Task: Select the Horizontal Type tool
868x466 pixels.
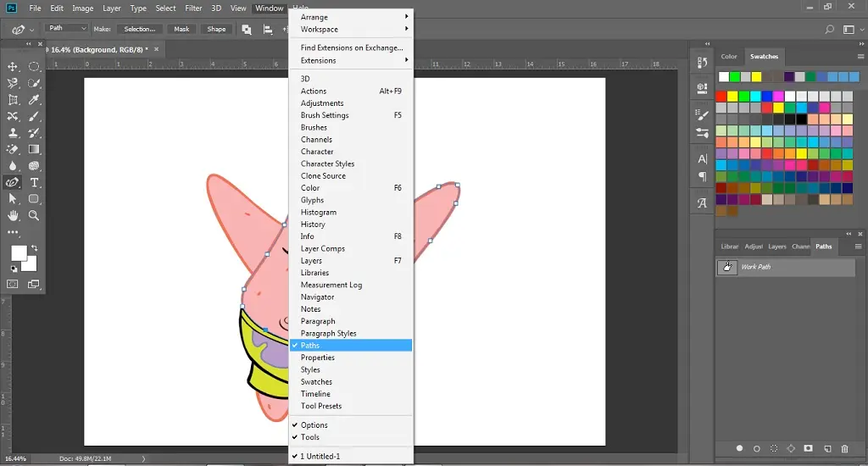Action: (x=34, y=183)
